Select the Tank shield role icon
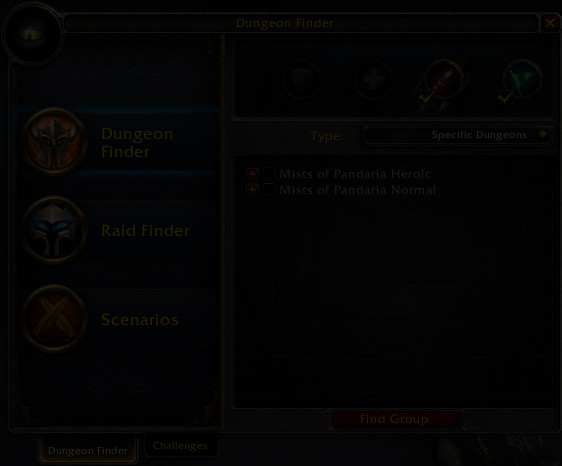Image resolution: width=562 pixels, height=466 pixels. tap(301, 79)
